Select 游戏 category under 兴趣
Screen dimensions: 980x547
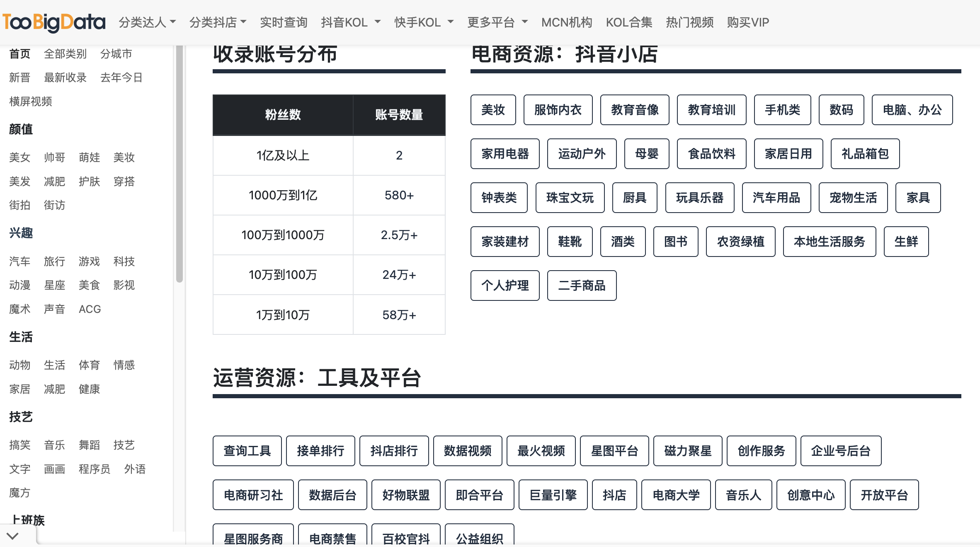(x=90, y=261)
